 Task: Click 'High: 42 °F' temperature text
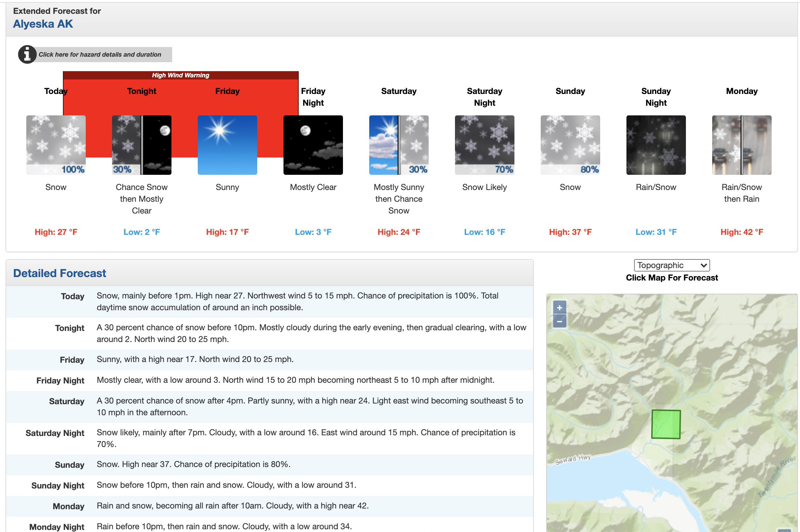coord(742,232)
